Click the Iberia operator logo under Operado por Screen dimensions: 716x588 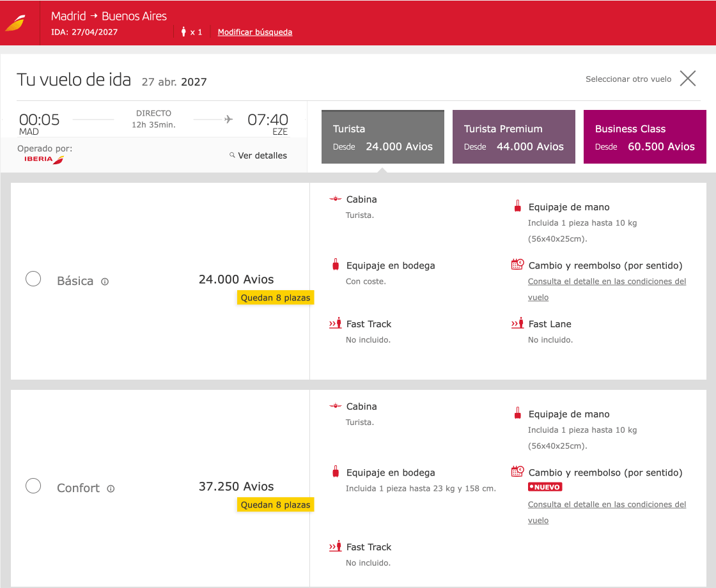pyautogui.click(x=44, y=159)
